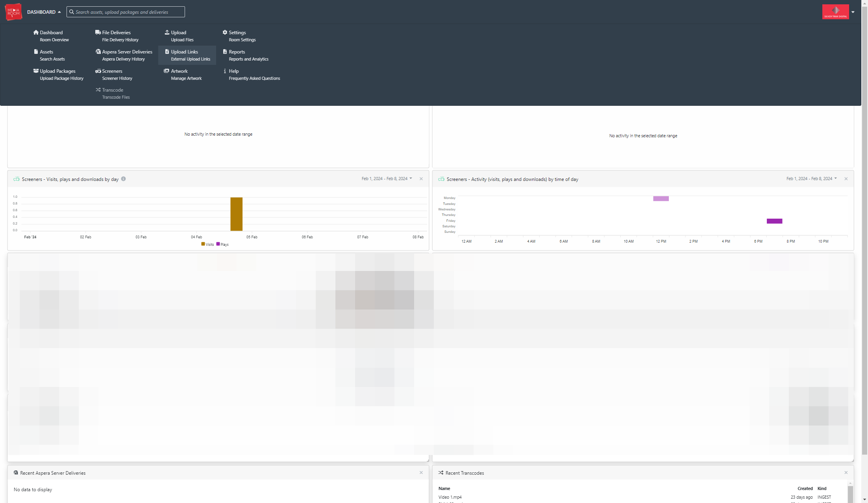
Task: Click the Help info icon
Action: (x=225, y=71)
